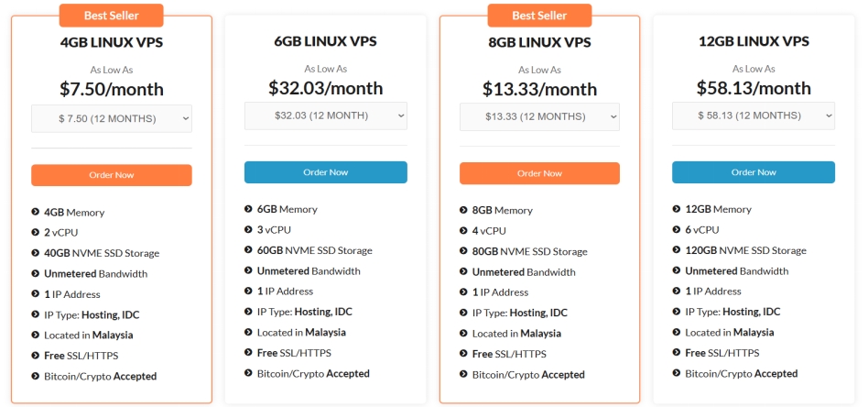Click the bullet icon next to 12GB Memory

(677, 208)
